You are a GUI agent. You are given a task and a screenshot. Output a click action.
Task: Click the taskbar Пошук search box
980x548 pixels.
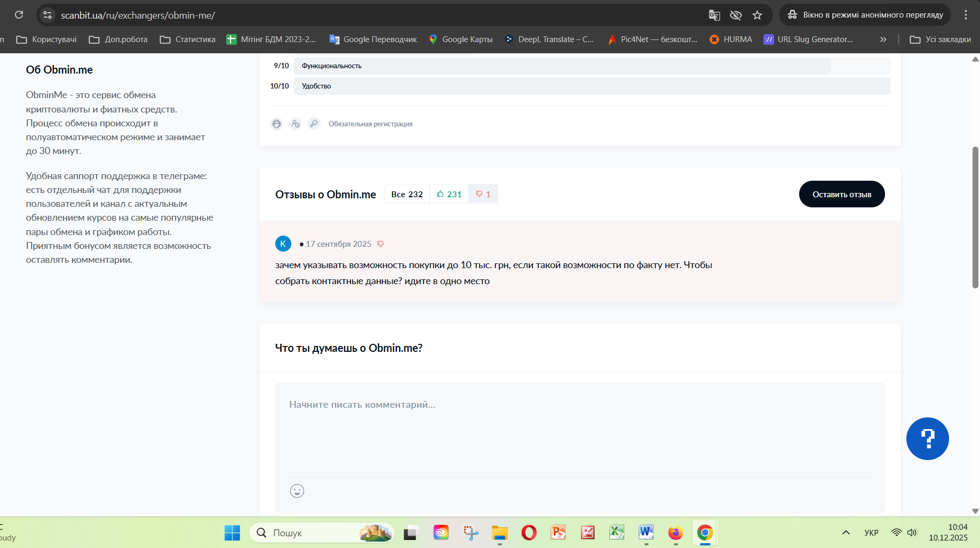pyautogui.click(x=322, y=533)
